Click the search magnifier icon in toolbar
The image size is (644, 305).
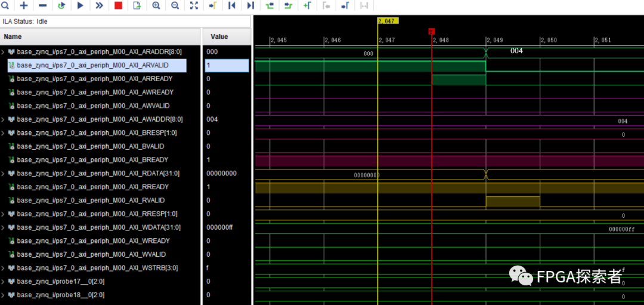click(x=5, y=5)
